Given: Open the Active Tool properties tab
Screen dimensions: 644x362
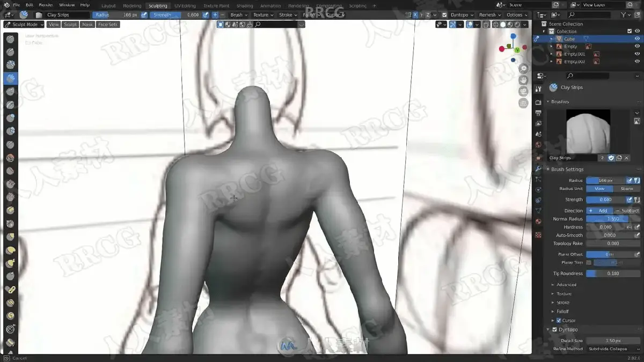Looking at the screenshot, I should click(x=538, y=89).
